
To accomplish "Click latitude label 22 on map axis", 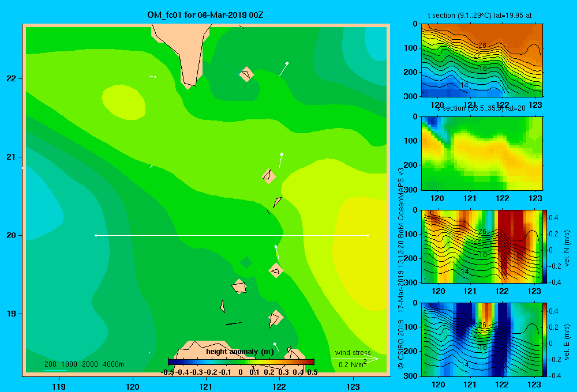I will pyautogui.click(x=12, y=78).
